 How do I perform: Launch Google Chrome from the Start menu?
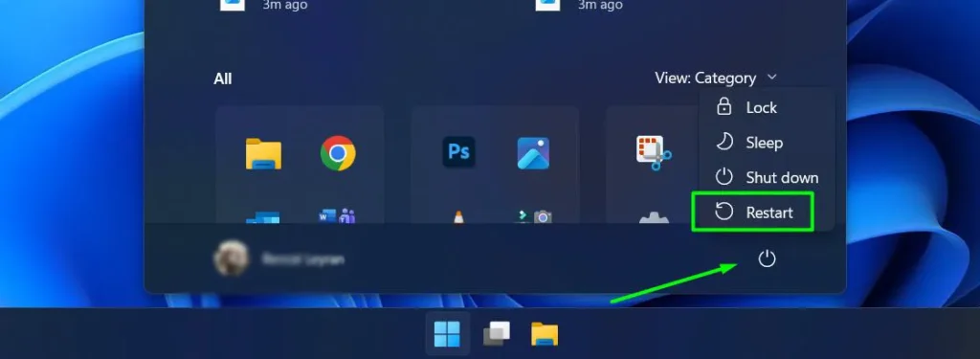338,153
